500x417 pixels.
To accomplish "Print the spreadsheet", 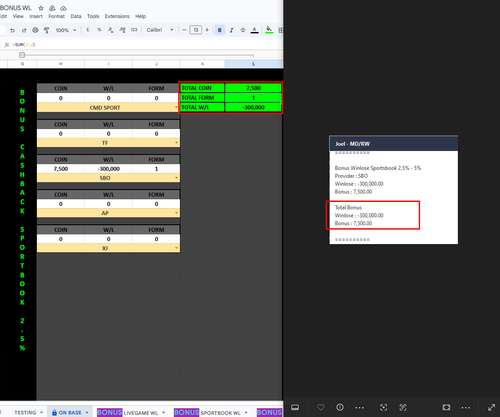I will point(35,30).
